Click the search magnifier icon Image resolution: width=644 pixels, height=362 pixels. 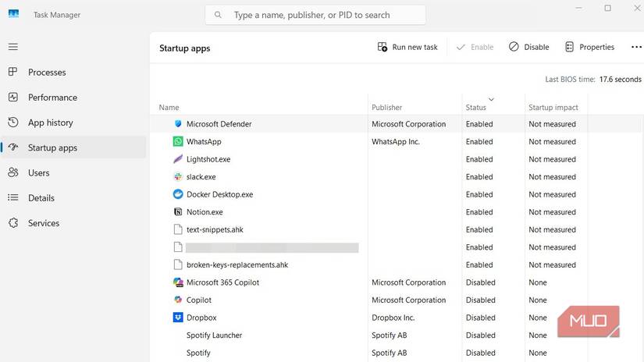(x=218, y=15)
